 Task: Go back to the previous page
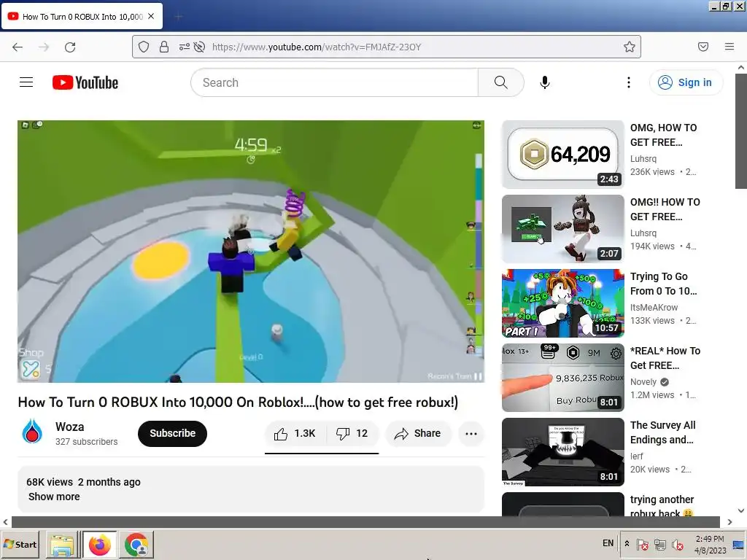18,47
